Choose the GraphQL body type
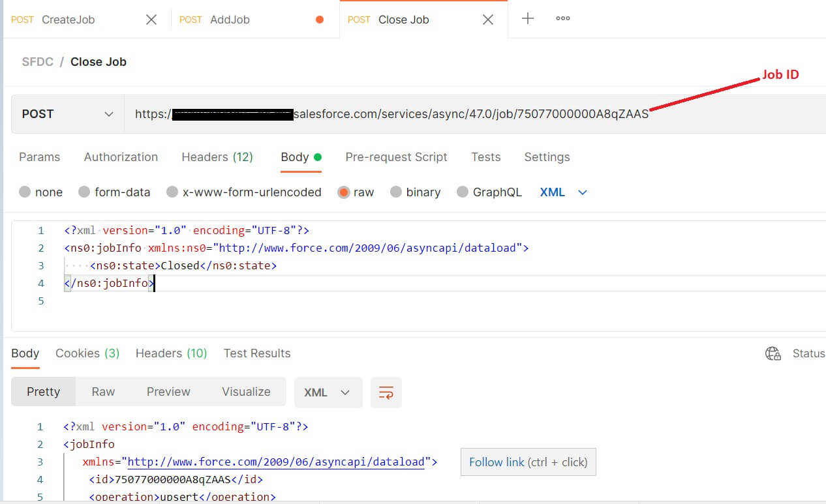826x504 pixels. click(x=464, y=192)
